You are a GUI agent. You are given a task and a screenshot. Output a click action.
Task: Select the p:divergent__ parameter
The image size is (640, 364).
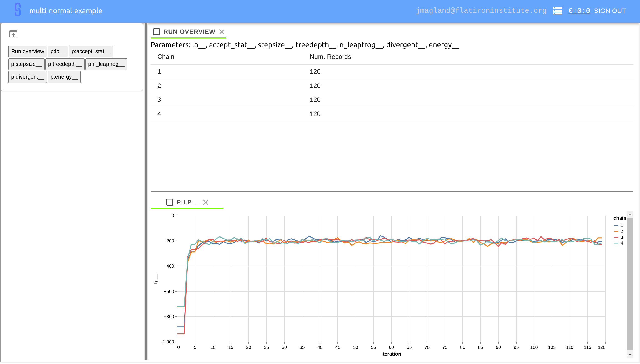(x=27, y=77)
